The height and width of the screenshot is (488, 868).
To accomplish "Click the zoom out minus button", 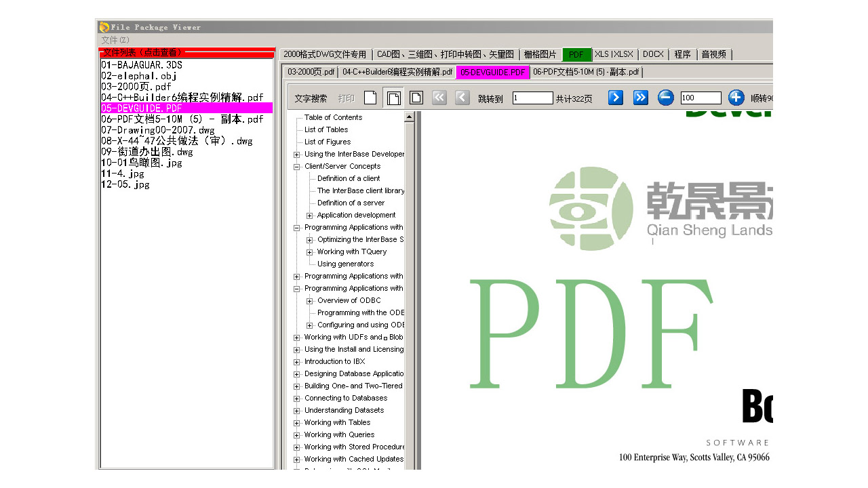I will [x=666, y=98].
